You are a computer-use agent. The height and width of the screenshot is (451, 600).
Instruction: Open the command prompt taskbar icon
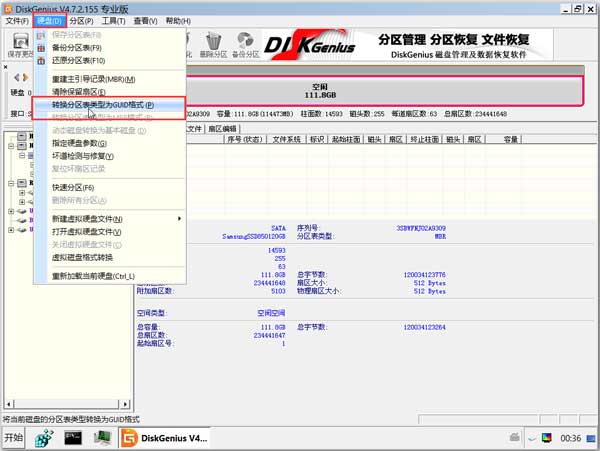[x=73, y=438]
